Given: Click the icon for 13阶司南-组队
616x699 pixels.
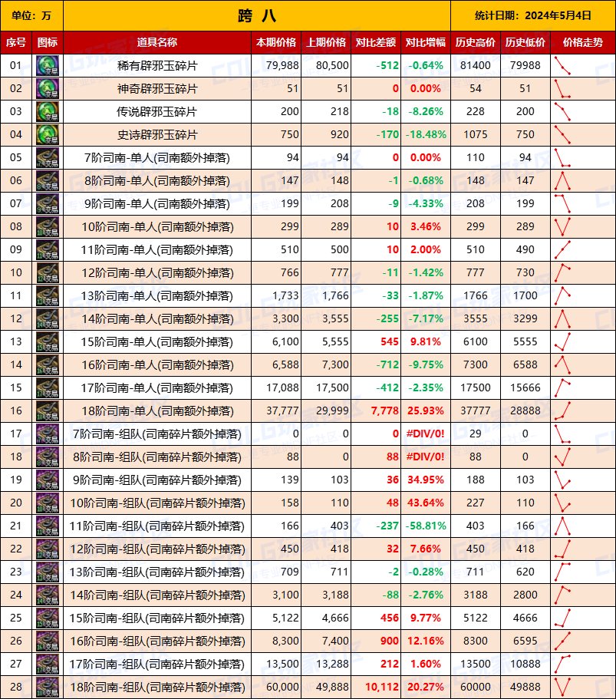Looking at the screenshot, I should [x=48, y=572].
